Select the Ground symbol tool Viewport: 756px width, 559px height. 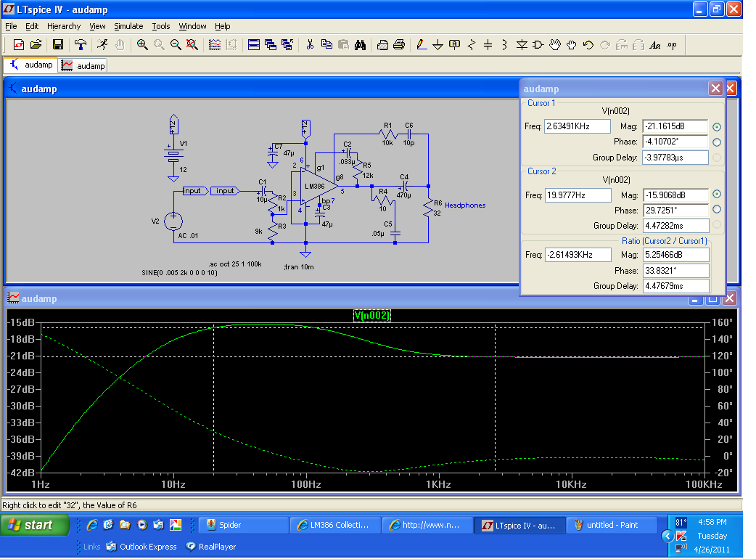point(437,45)
